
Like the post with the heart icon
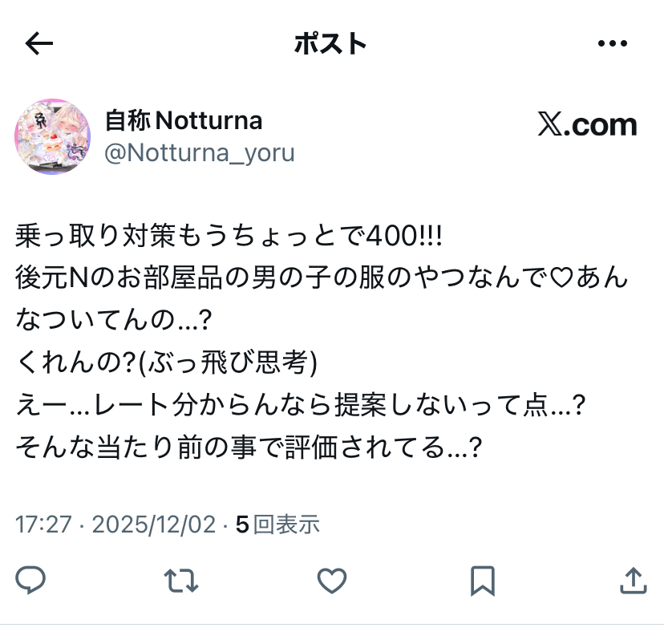332,581
